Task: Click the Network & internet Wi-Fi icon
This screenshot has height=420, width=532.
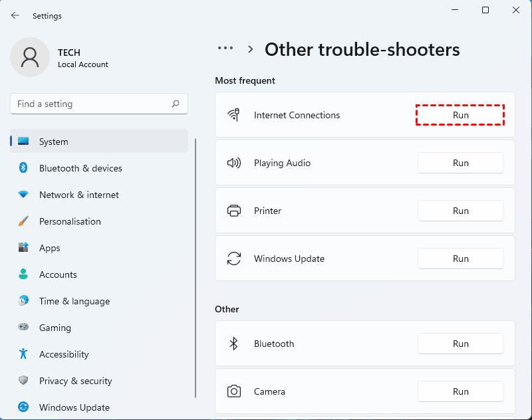Action: 23,195
